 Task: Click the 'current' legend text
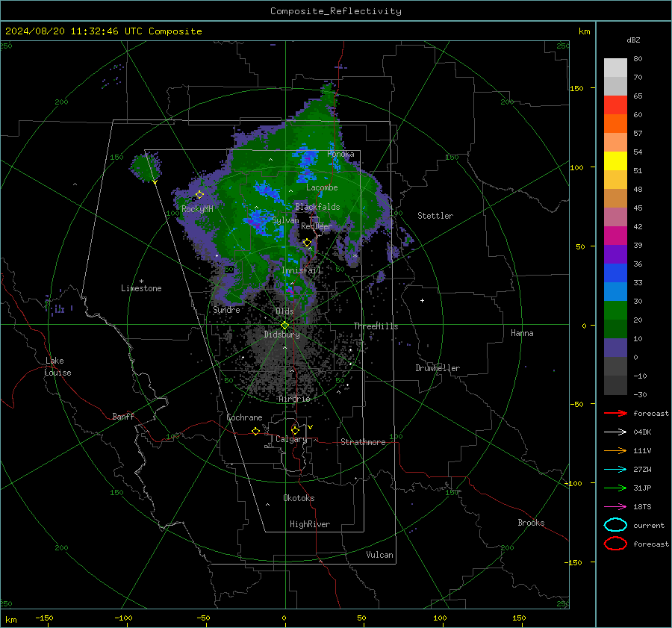click(x=649, y=525)
